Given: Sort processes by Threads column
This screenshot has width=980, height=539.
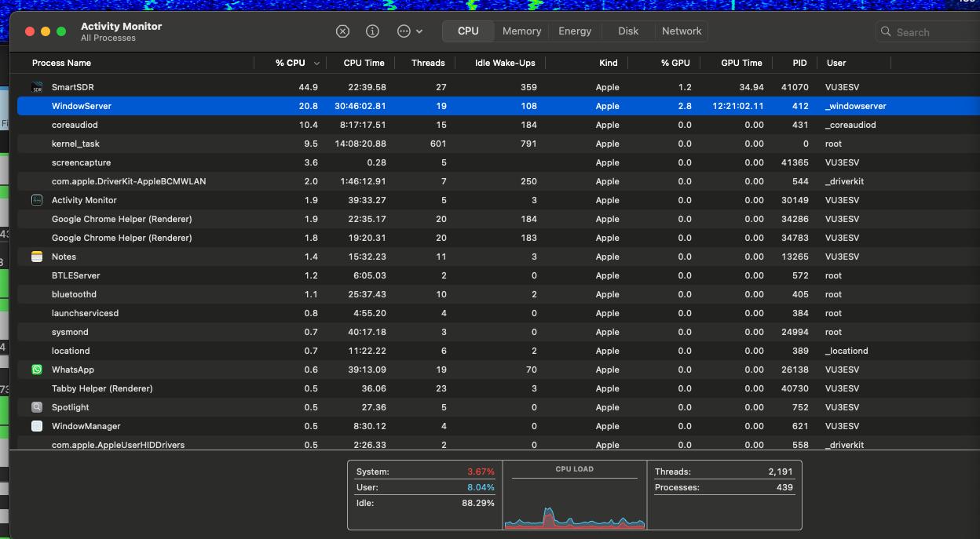Looking at the screenshot, I should click(x=428, y=63).
